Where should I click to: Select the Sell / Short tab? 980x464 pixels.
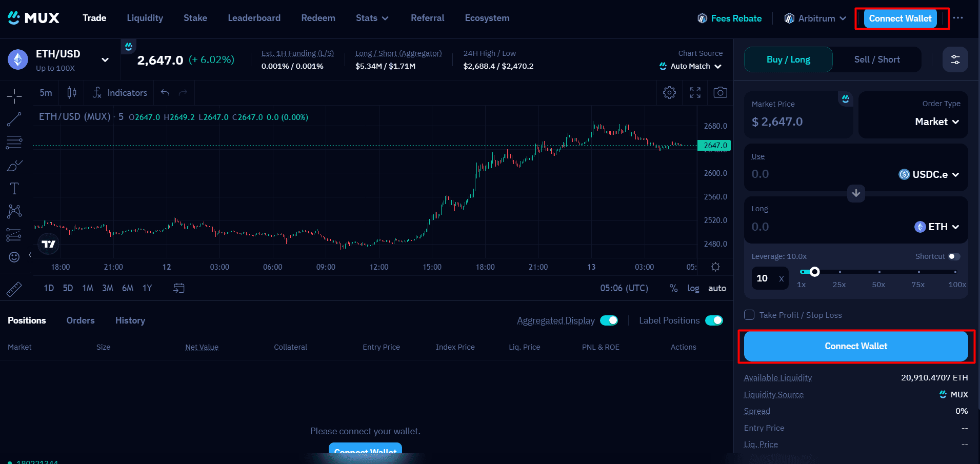[877, 59]
